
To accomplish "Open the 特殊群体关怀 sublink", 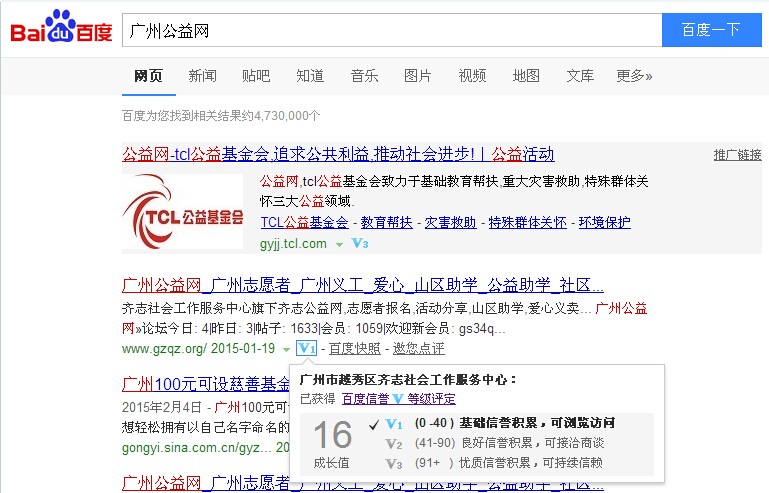I will pyautogui.click(x=528, y=222).
